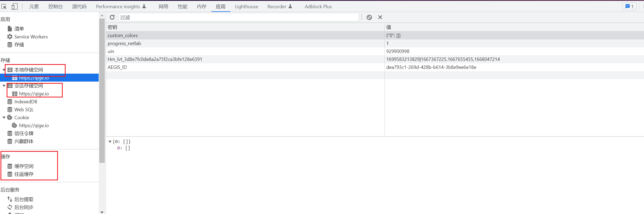644x214 pixels.
Task: Switch to the Lighthouse tab
Action: [246, 6]
